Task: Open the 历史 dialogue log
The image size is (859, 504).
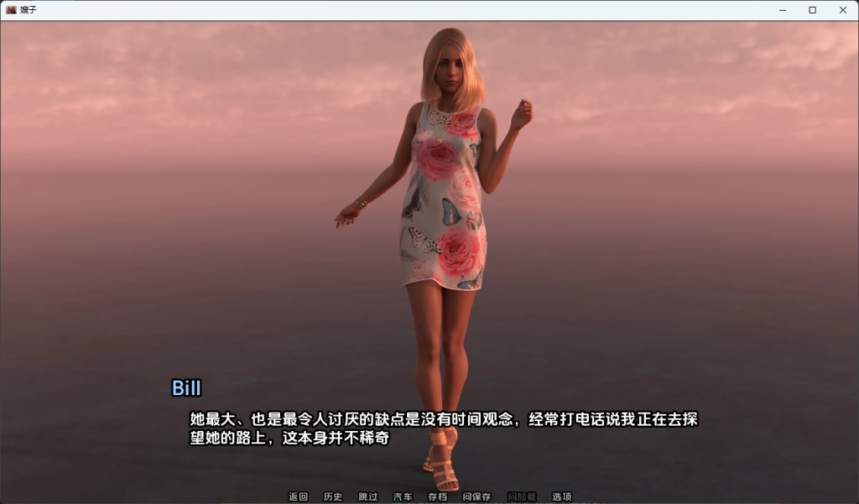Action: point(333,496)
